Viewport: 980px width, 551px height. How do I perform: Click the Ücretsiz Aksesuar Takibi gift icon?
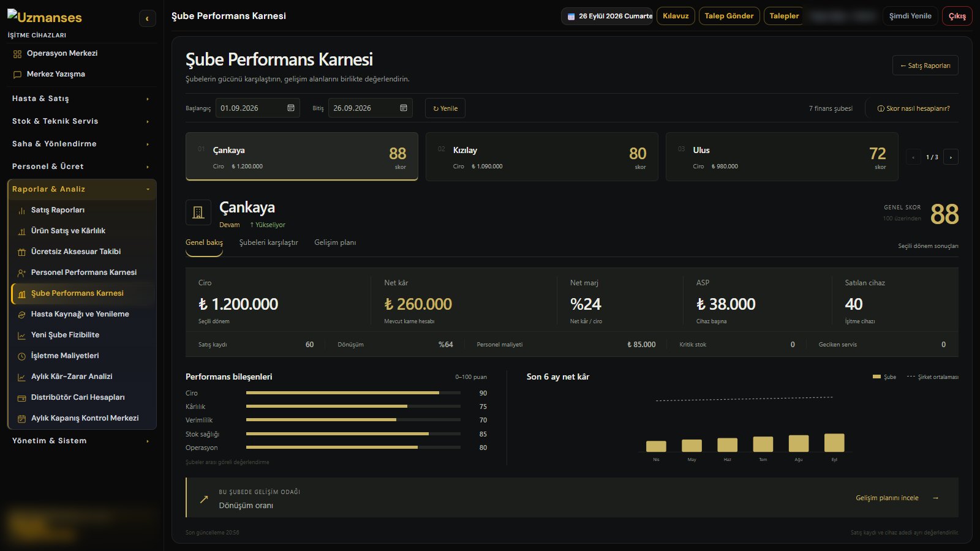pos(21,252)
